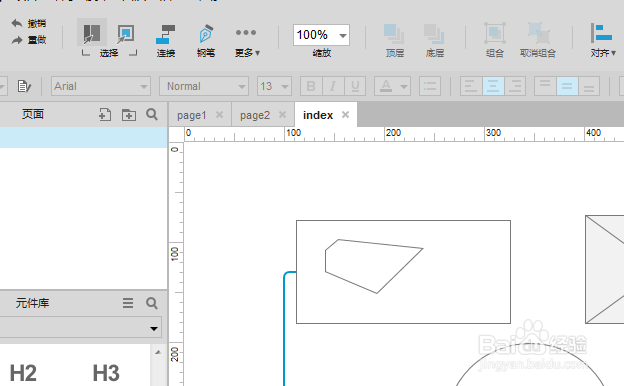Click Bring to Front (顶层) icon

pos(394,34)
